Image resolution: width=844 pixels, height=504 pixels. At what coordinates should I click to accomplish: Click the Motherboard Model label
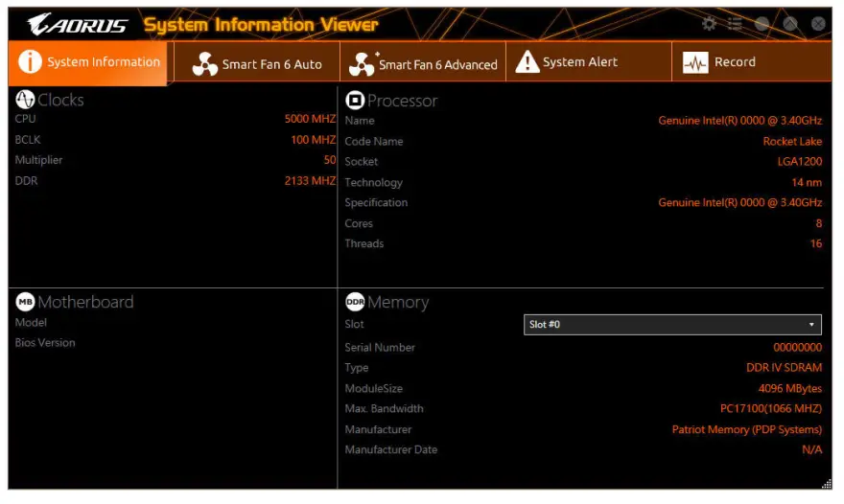(x=31, y=322)
